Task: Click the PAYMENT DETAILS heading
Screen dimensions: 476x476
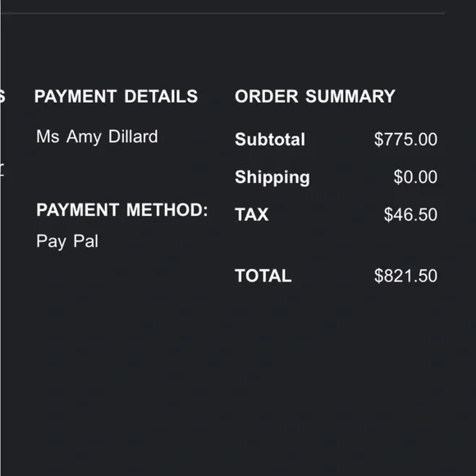Action: pyautogui.click(x=116, y=97)
